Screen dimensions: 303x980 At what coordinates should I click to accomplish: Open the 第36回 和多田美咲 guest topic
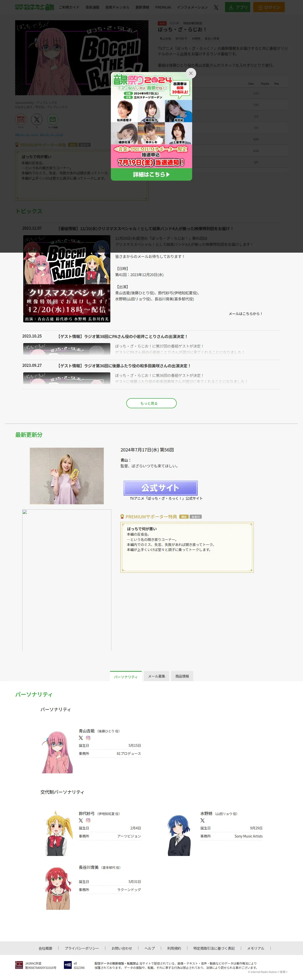click(124, 366)
